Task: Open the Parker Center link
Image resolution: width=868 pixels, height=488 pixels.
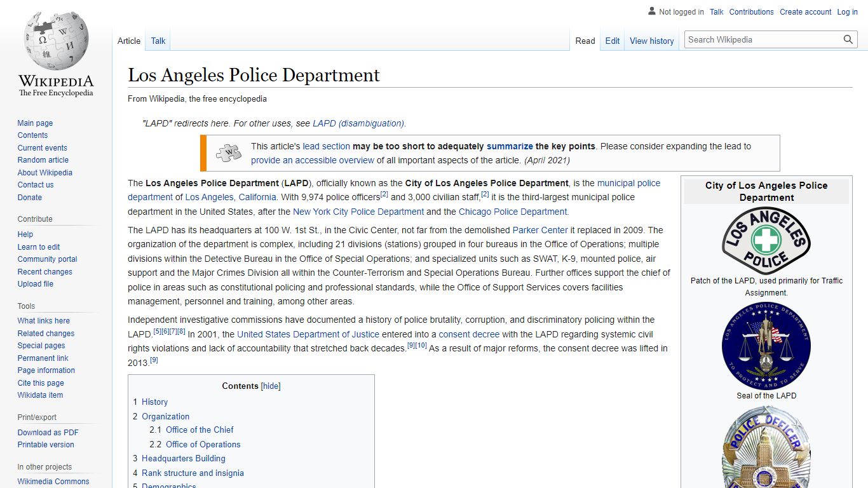Action: pos(540,230)
